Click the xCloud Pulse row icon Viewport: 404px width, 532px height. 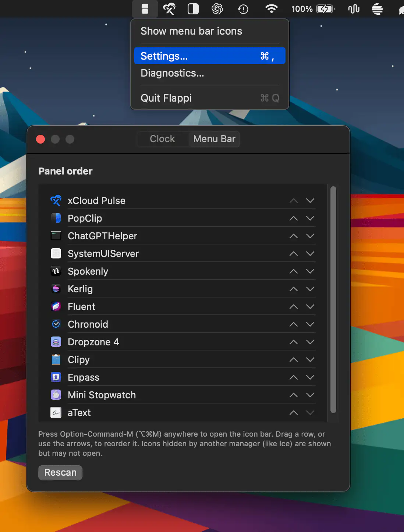(56, 201)
